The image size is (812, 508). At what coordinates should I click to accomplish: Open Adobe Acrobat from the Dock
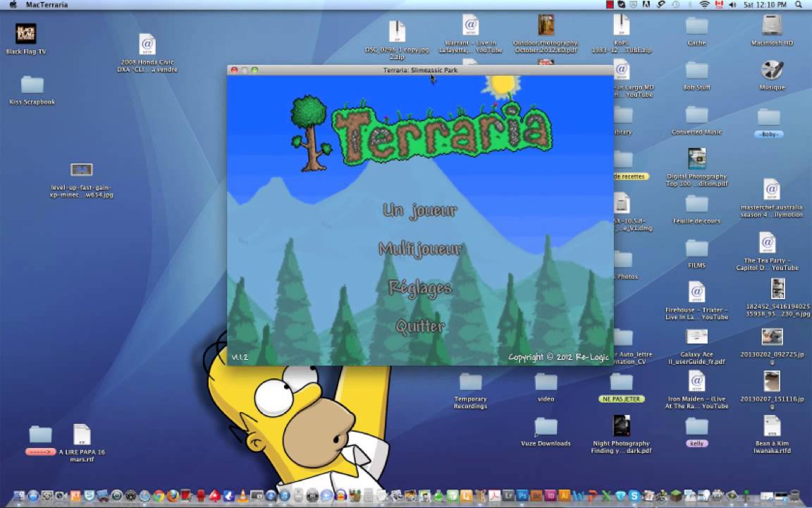[x=494, y=495]
